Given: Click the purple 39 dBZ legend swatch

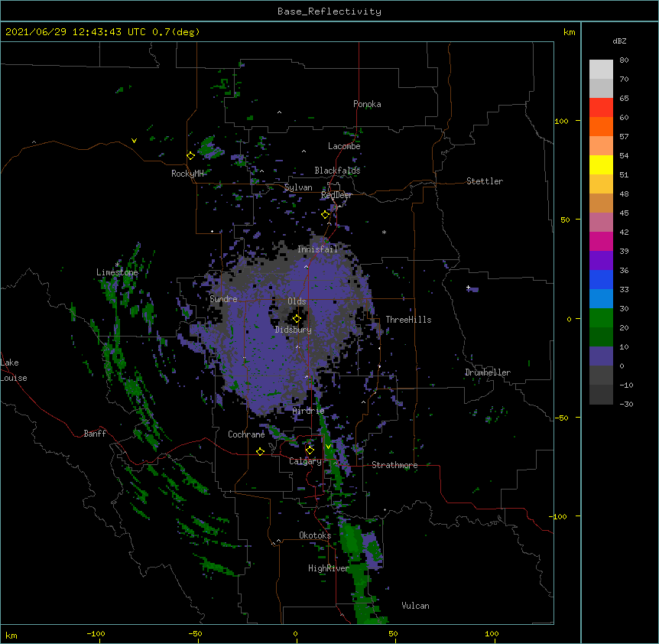Looking at the screenshot, I should coord(601,261).
